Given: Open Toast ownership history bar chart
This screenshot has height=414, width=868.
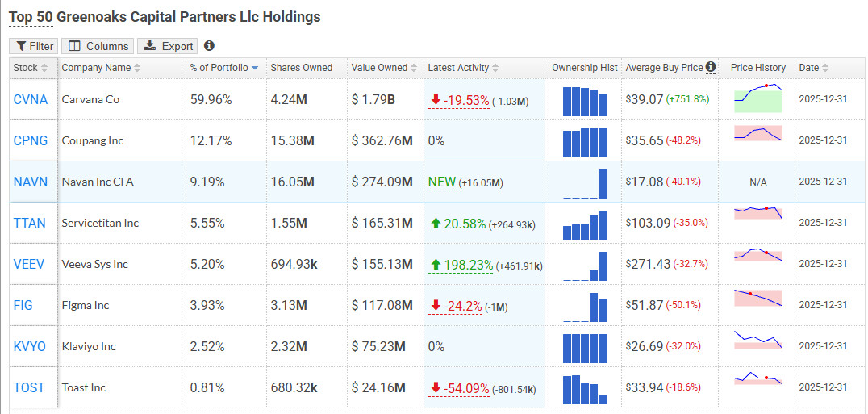Looking at the screenshot, I should [x=585, y=390].
